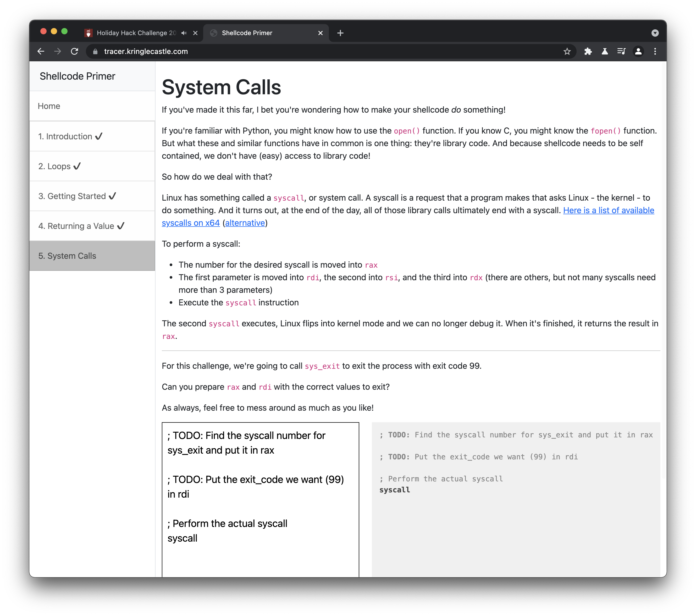Click the System Calls page heading

[x=221, y=87]
